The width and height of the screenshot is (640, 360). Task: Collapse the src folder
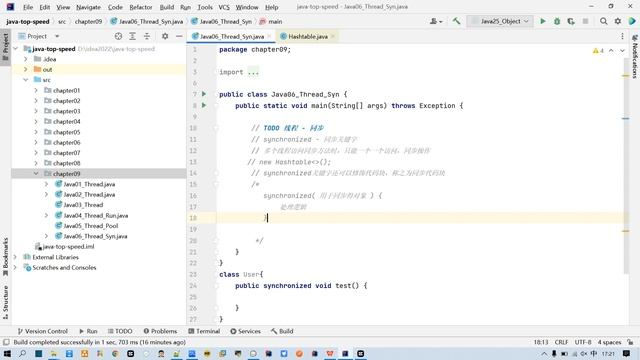click(26, 80)
